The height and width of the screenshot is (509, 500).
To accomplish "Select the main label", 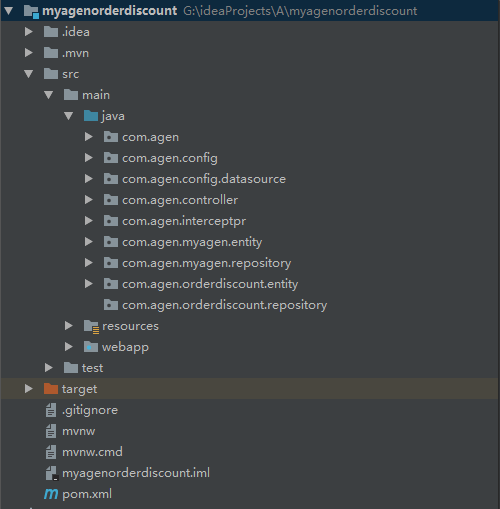I will [x=96, y=95].
